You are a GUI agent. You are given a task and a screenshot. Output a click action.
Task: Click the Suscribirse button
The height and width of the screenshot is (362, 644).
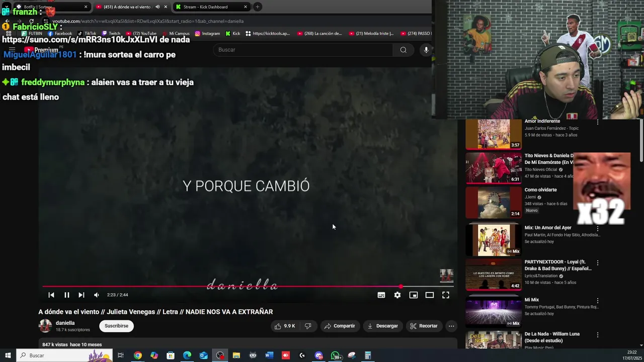(x=116, y=326)
